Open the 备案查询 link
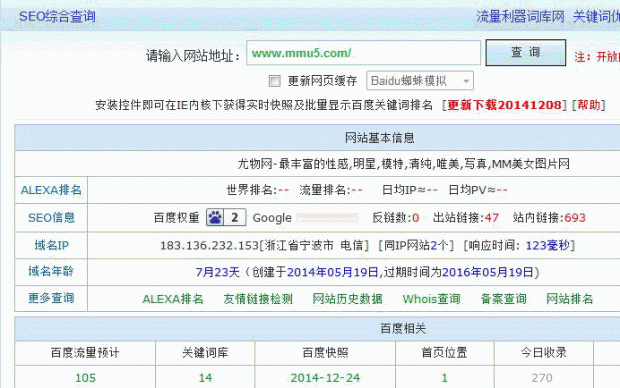Image resolution: width=620 pixels, height=388 pixels. [503, 299]
